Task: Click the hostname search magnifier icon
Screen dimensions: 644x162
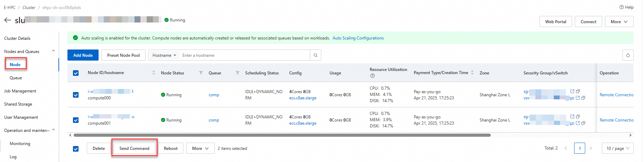Action: click(x=315, y=55)
